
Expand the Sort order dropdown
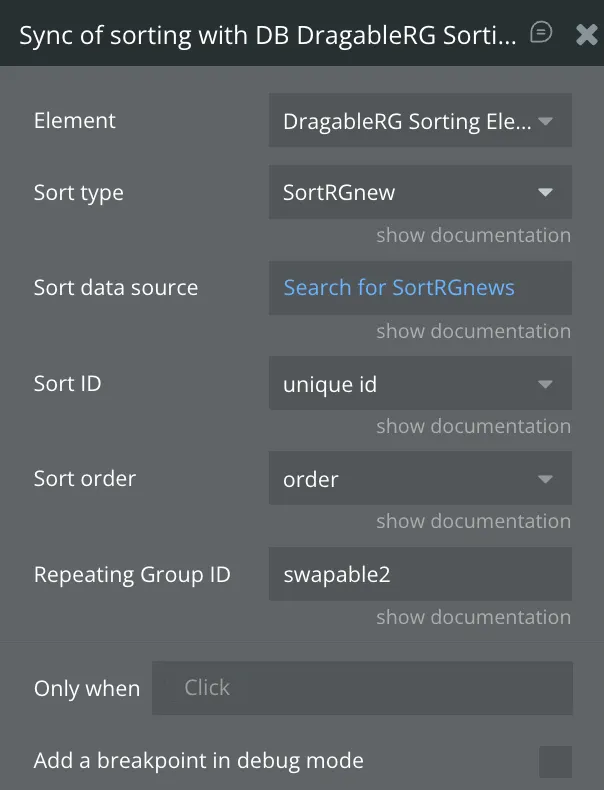(420, 479)
